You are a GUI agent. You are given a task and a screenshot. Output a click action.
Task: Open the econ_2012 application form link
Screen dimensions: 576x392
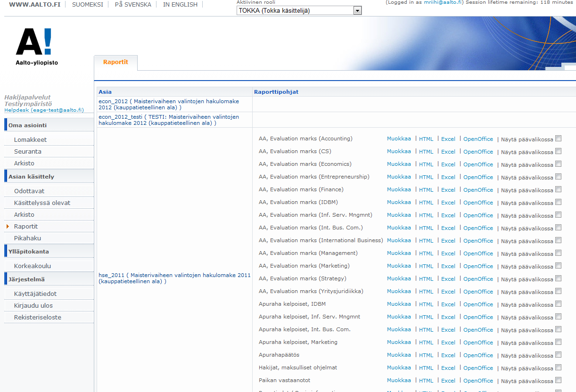(x=169, y=105)
